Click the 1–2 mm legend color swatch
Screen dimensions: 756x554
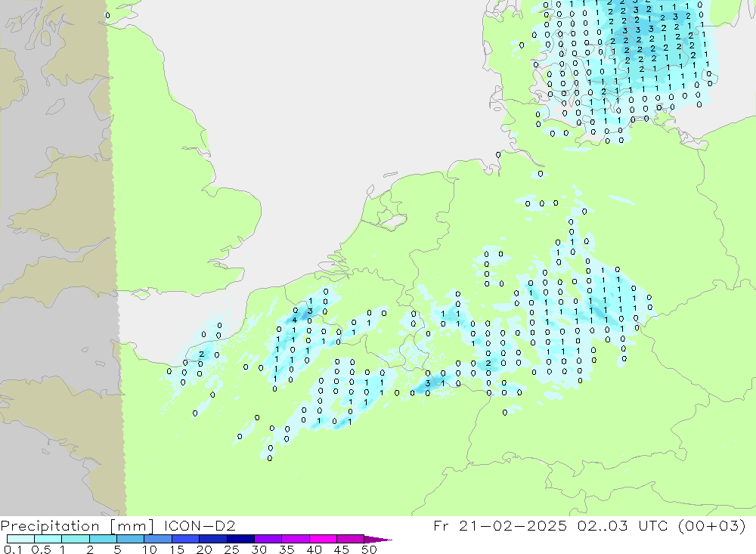(75, 539)
